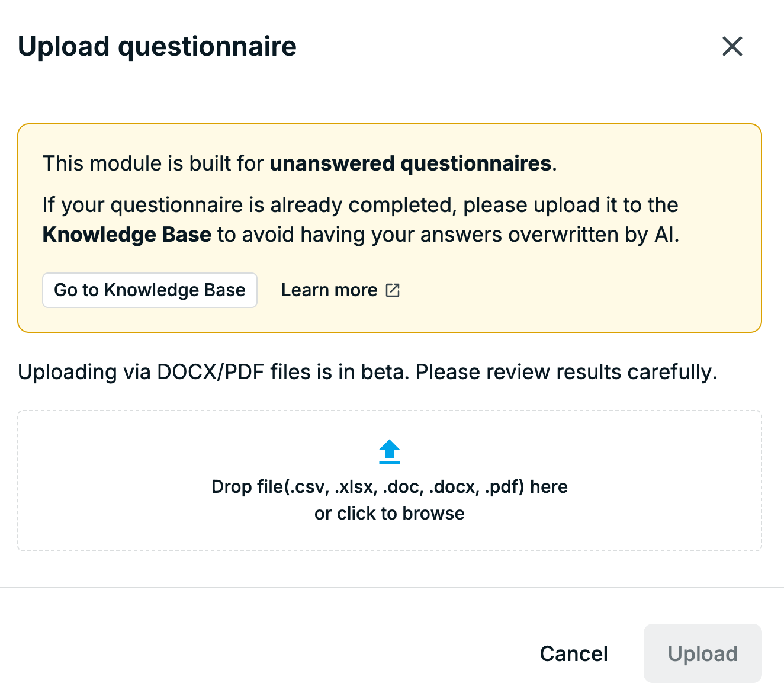Click the ".pdf) here" text in drop zone
The image size is (784, 699).
[526, 487]
